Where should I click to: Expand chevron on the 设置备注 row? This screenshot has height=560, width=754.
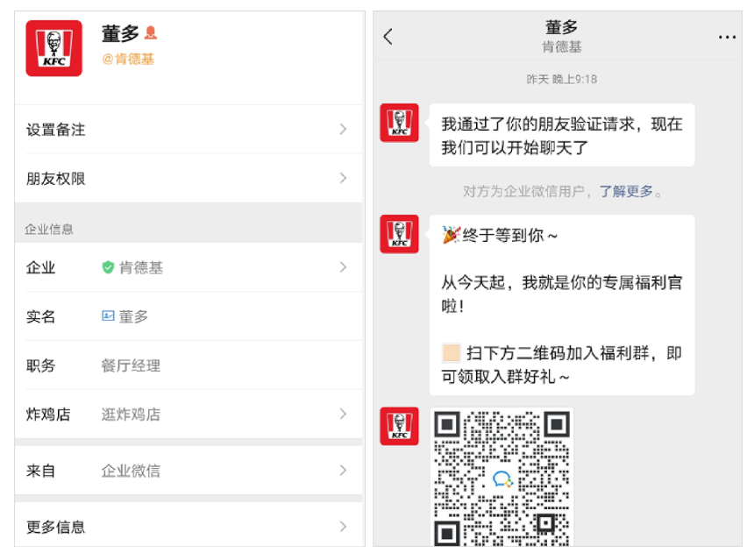343,129
